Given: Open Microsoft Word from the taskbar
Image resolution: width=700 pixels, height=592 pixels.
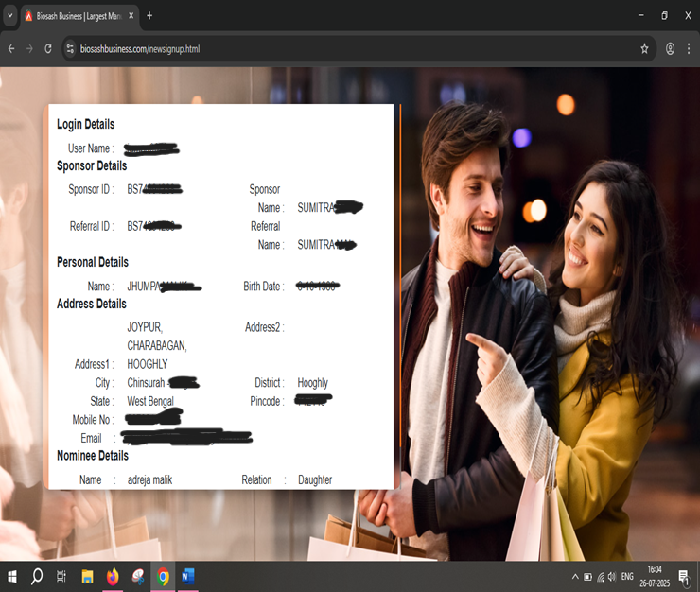Looking at the screenshot, I should point(187,576).
